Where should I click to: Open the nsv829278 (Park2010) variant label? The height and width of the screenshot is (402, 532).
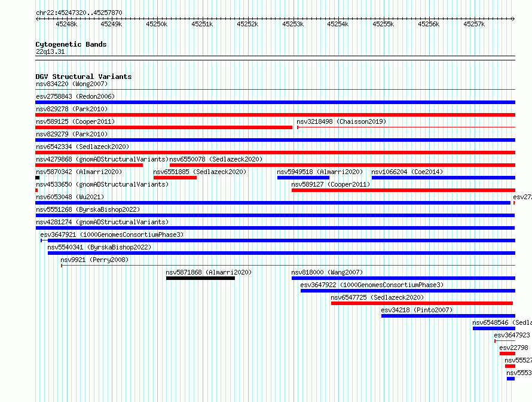72,109
